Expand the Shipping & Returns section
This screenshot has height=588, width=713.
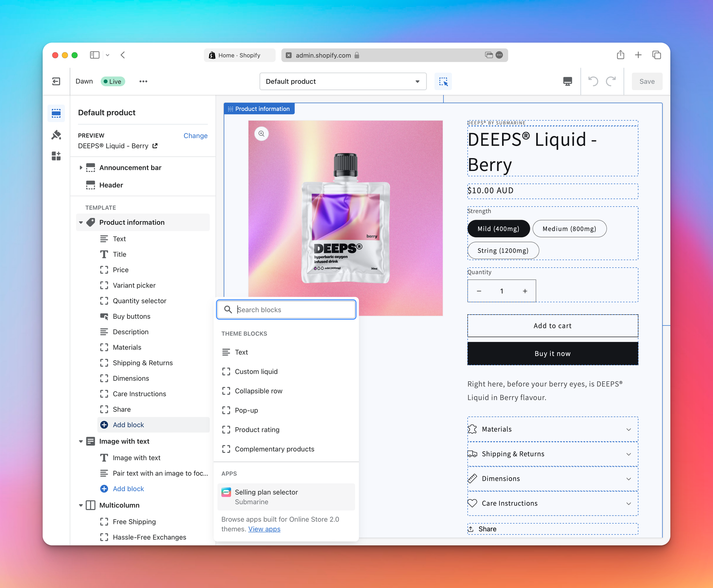click(x=628, y=454)
